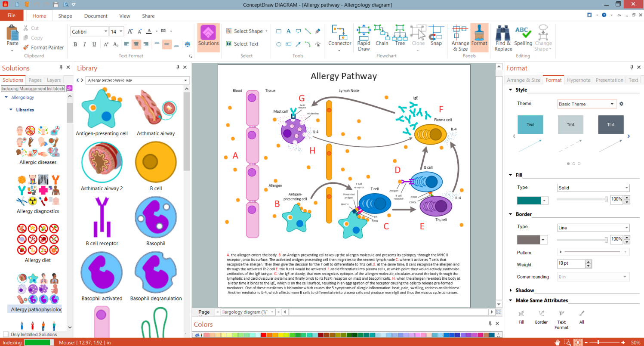The image size is (644, 346).
Task: Toggle the Format panel ribbon button
Action: [479, 37]
